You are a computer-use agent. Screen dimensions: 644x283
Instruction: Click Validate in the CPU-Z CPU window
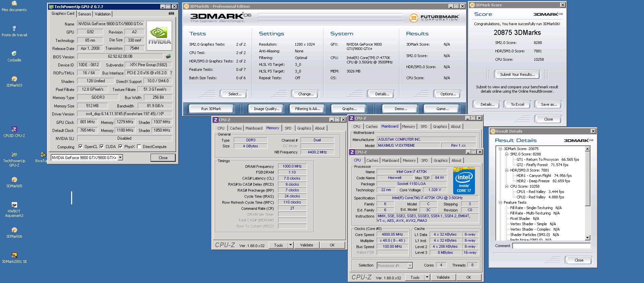(x=443, y=277)
